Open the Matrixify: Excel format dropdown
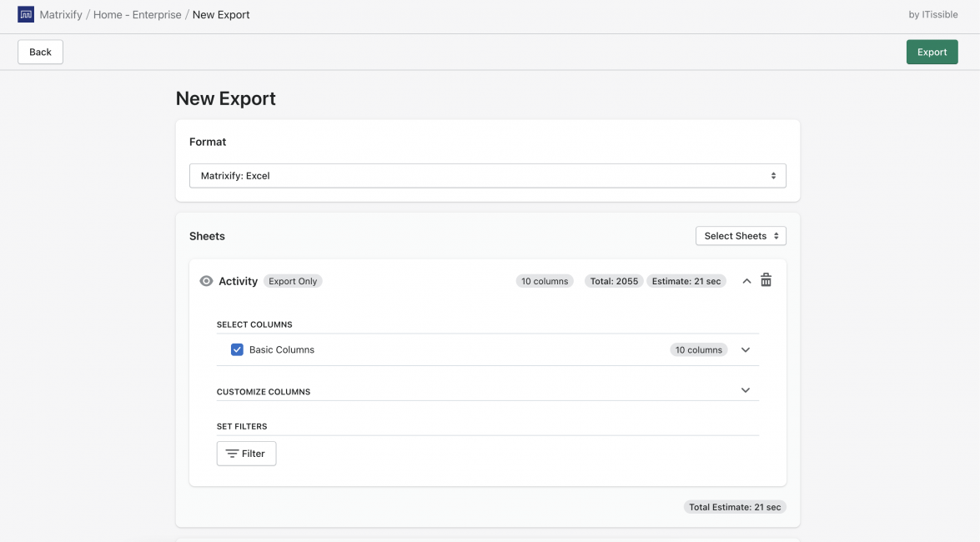 (487, 175)
